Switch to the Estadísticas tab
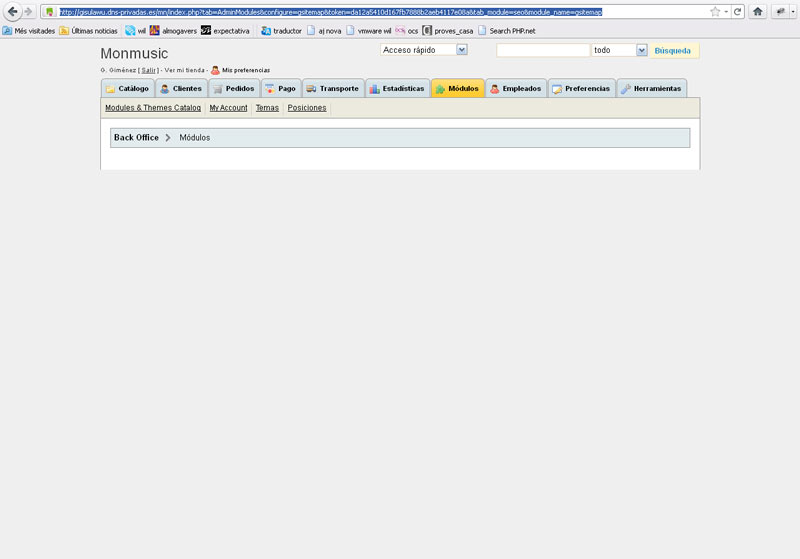 coord(397,89)
